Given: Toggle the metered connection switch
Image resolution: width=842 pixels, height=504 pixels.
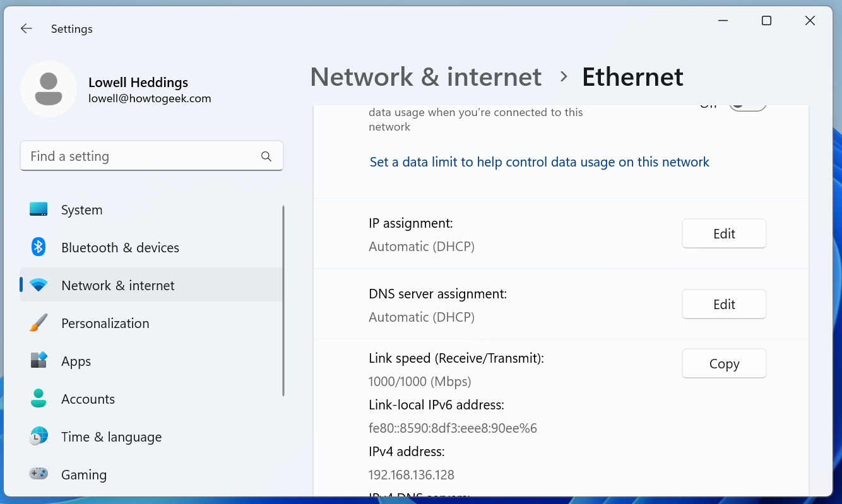Looking at the screenshot, I should [x=747, y=106].
